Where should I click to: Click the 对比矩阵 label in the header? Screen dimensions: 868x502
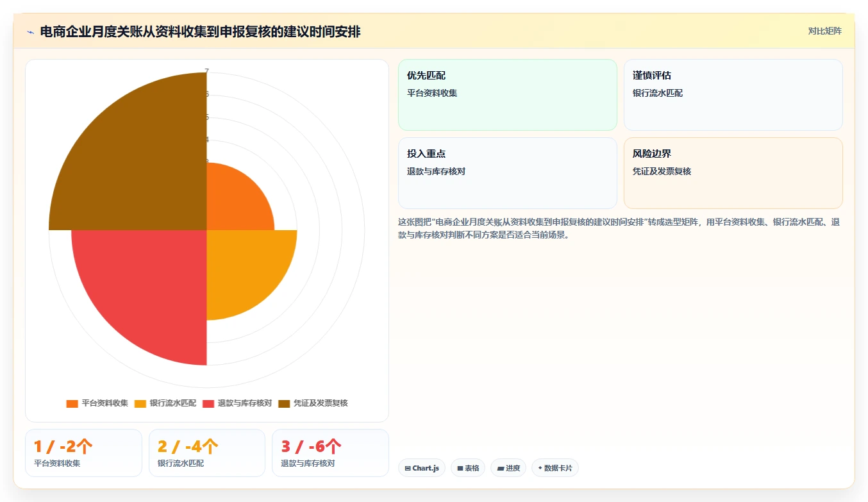coord(825,31)
